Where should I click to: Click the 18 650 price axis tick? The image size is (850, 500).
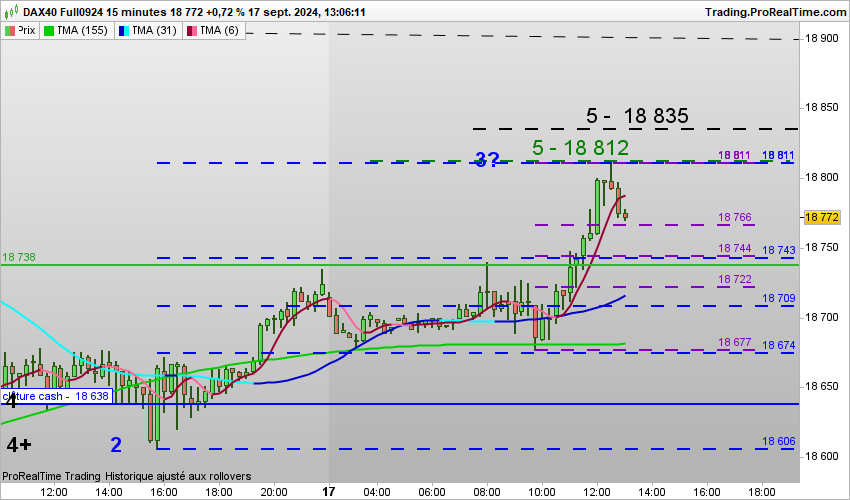point(822,387)
